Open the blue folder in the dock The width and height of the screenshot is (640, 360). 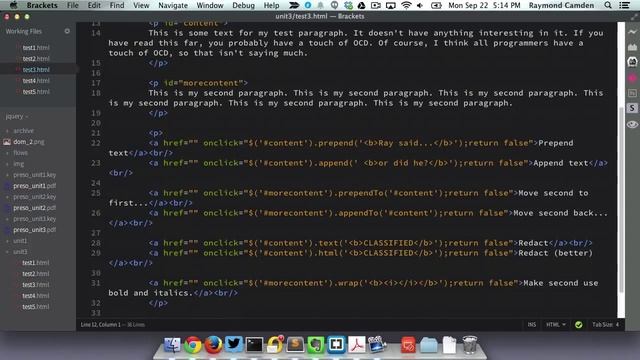coord(429,345)
